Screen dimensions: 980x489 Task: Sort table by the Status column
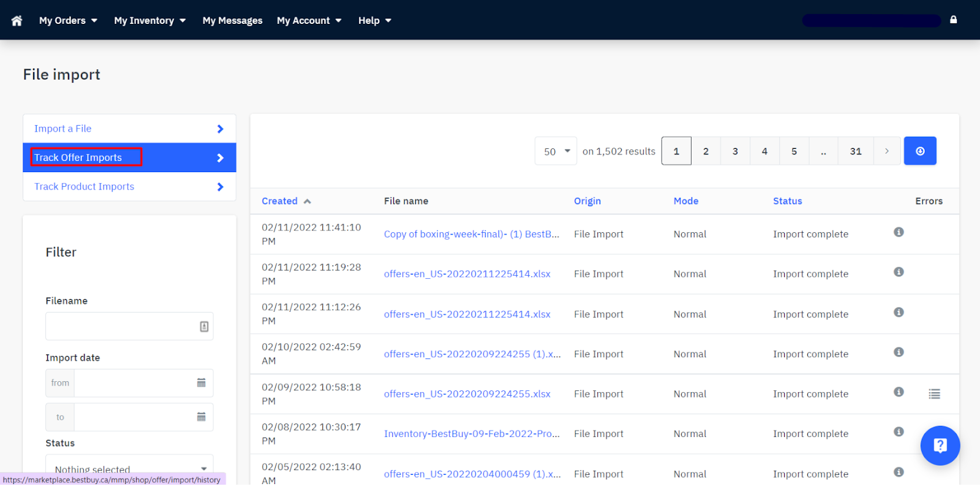pos(788,201)
